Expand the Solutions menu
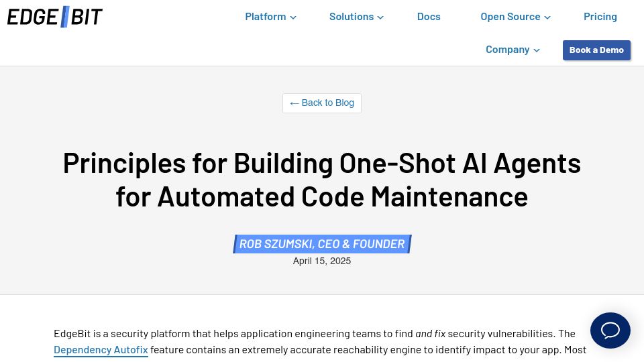The image size is (644, 362). point(356,17)
